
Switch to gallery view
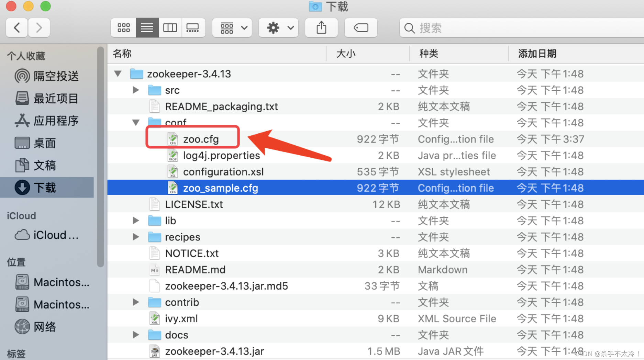click(193, 27)
